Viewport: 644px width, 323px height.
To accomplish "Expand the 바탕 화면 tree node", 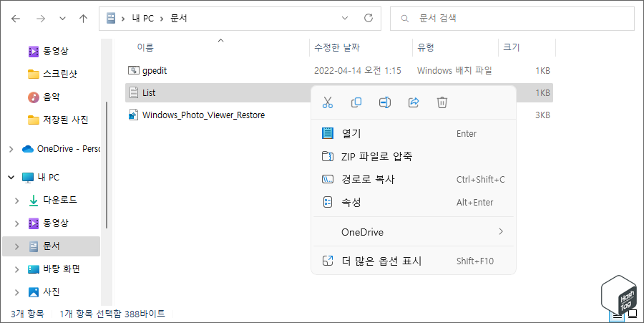I will click(17, 269).
